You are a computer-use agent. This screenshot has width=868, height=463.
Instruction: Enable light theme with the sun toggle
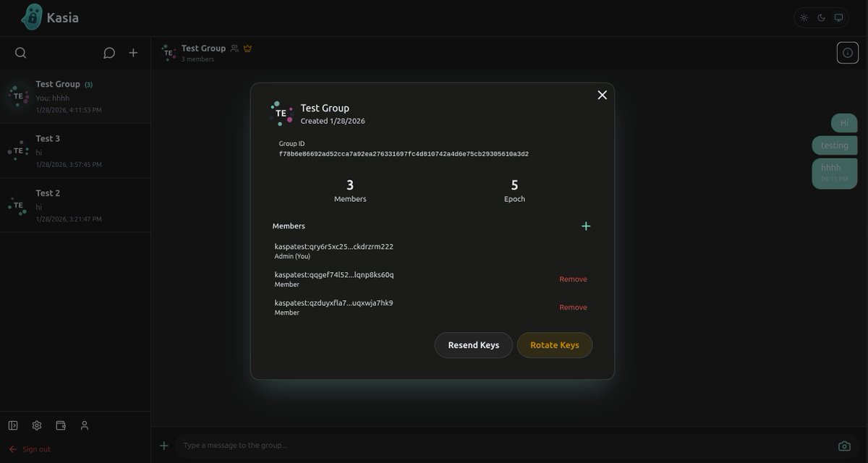point(804,17)
